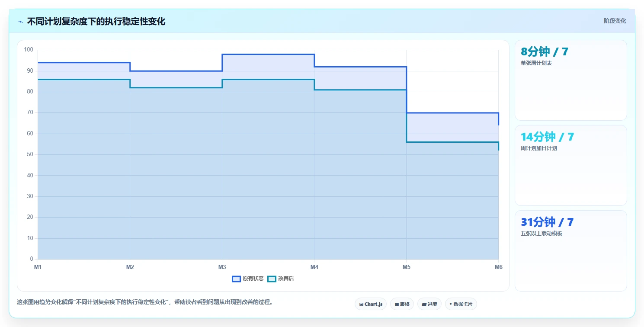Click the lightning icon beside the title
The height and width of the screenshot is (327, 644).
(x=21, y=22)
